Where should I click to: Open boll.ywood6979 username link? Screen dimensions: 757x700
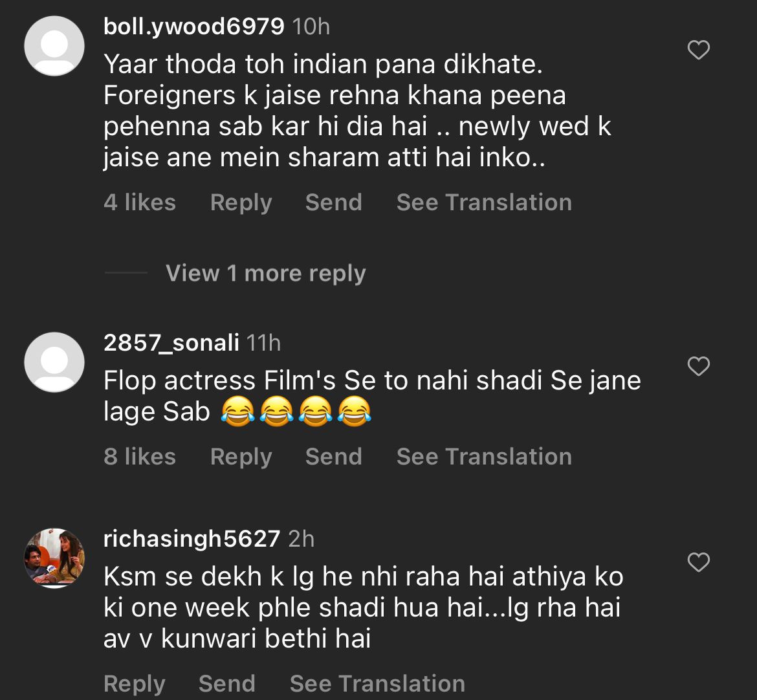point(193,27)
